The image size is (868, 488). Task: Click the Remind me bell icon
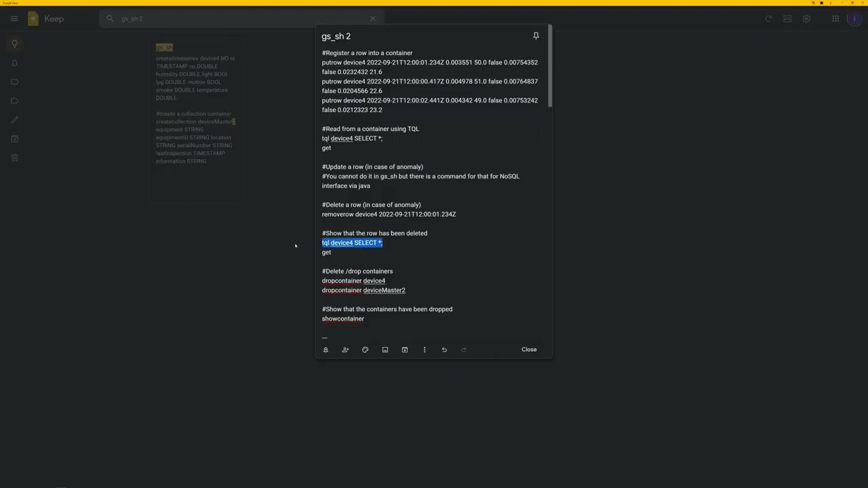pos(325,350)
